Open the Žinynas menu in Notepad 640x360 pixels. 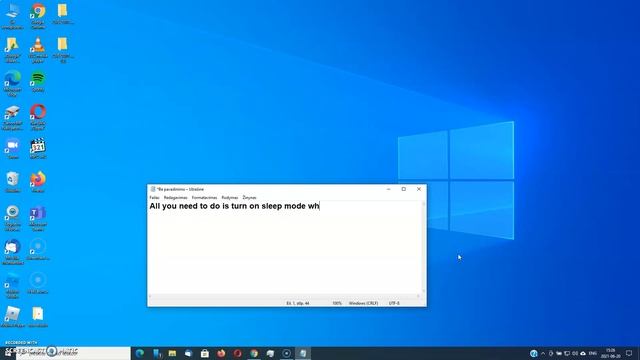coord(249,198)
